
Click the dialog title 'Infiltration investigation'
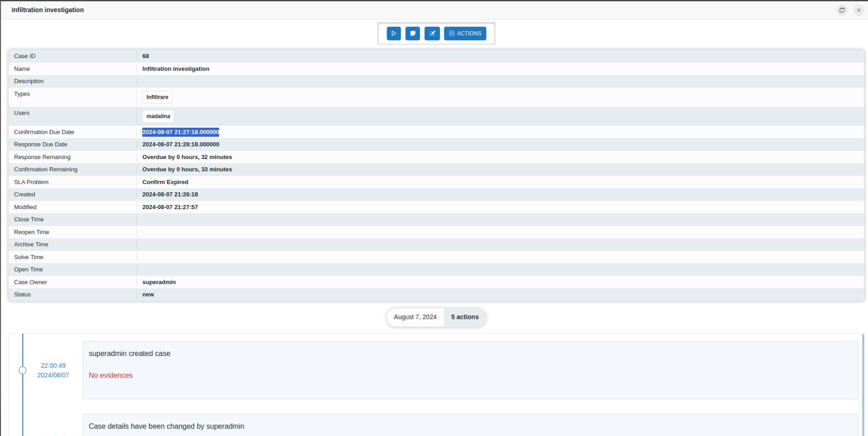pyautogui.click(x=48, y=10)
